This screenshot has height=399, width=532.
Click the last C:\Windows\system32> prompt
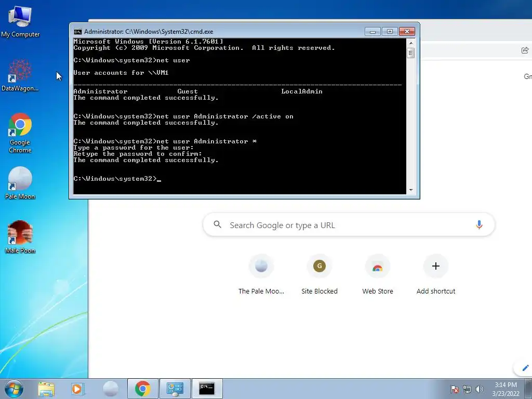tap(115, 179)
